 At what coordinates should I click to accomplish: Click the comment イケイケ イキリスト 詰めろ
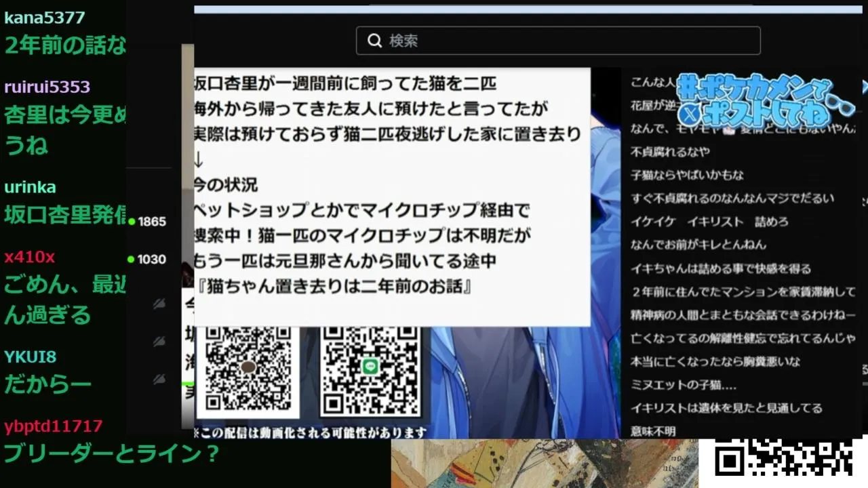tap(709, 222)
